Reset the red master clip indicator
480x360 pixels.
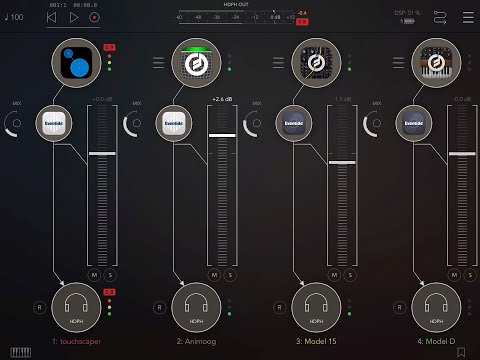302,22
